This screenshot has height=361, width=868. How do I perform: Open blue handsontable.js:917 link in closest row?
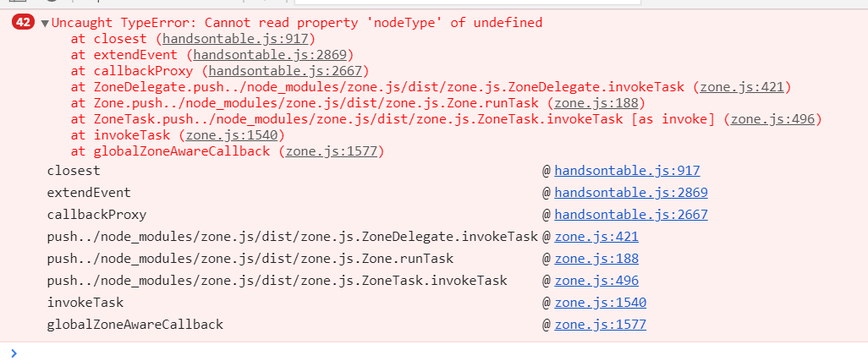[627, 171]
